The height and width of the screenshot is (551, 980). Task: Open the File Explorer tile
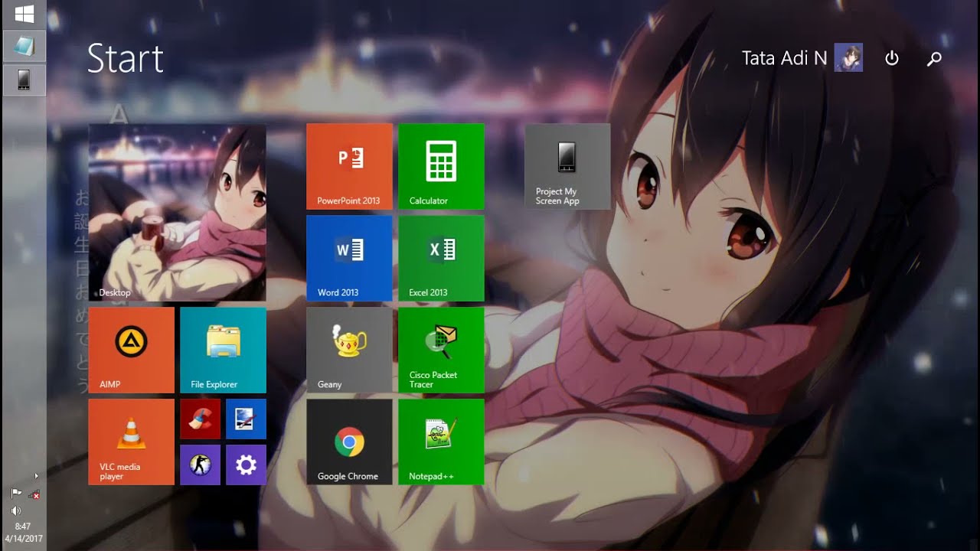tap(223, 350)
